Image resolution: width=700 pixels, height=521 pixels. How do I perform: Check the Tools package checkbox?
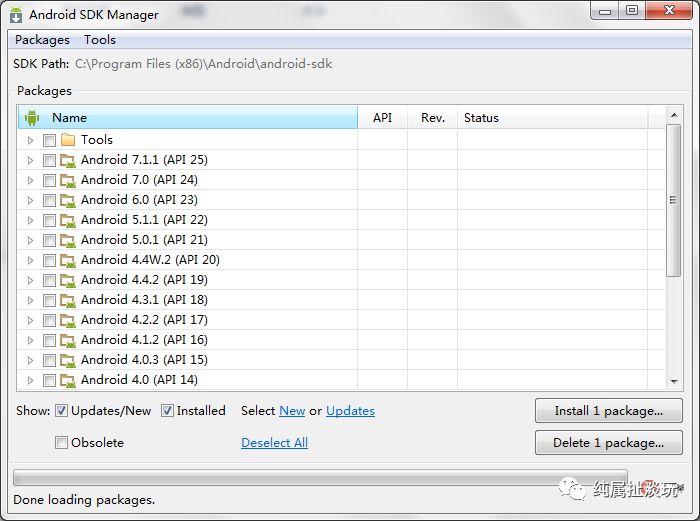(49, 140)
